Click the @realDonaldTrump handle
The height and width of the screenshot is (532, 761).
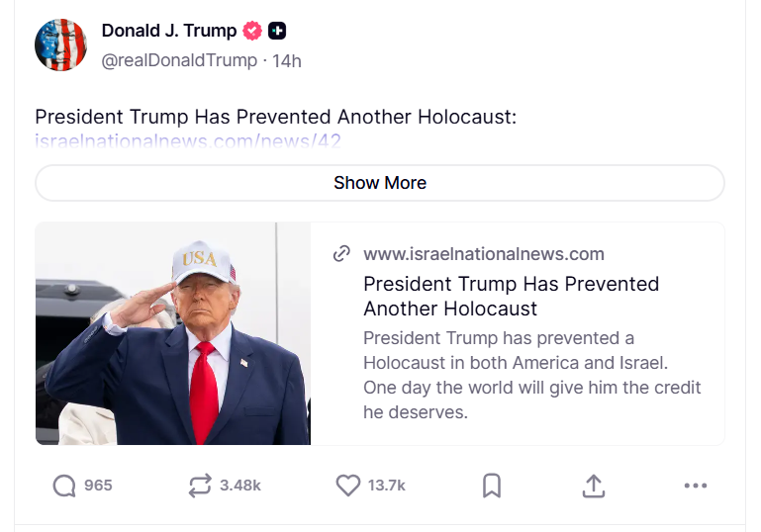[x=179, y=60]
